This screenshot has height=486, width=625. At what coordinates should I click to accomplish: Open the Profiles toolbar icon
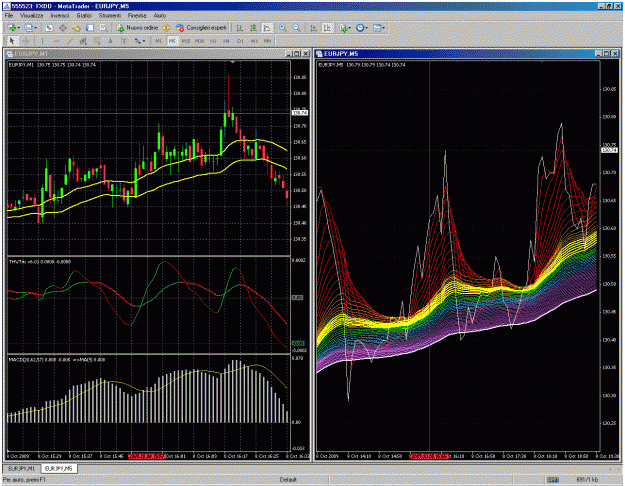(28, 28)
